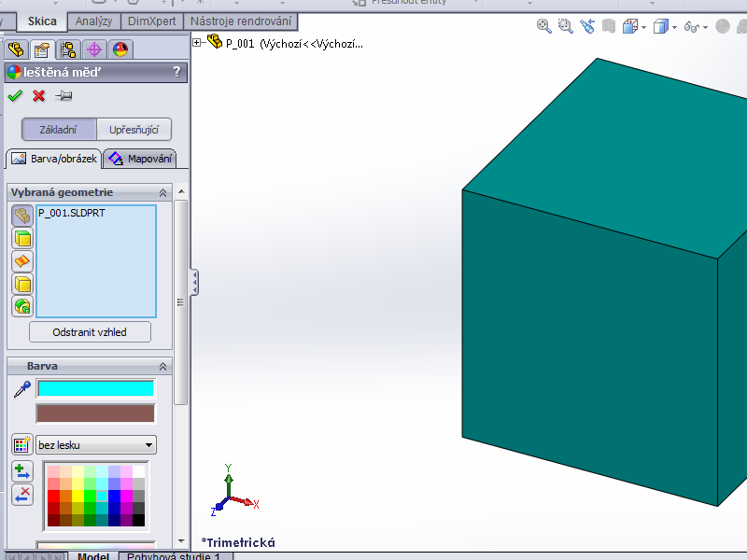This screenshot has height=560, width=747.
Task: Expand the P_001 tree node plus box
Action: pyautogui.click(x=197, y=43)
